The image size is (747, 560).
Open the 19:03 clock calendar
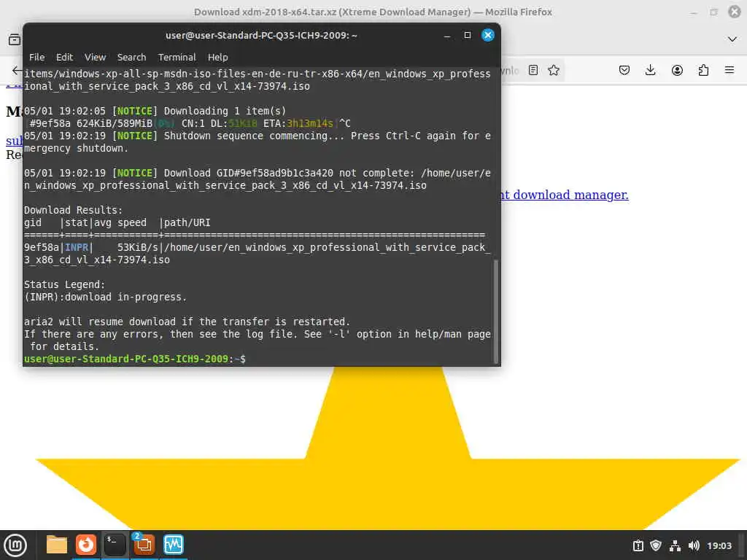(x=719, y=545)
